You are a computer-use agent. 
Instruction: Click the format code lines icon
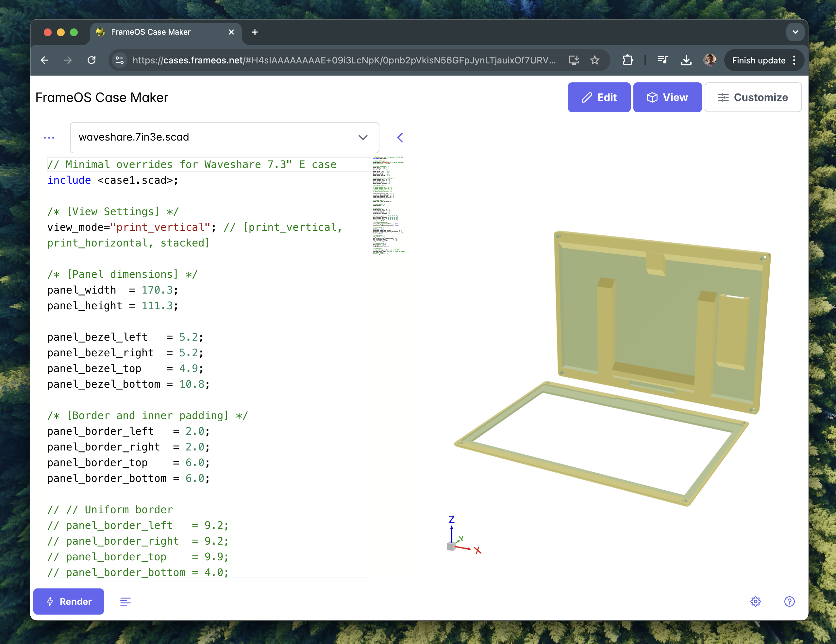pyautogui.click(x=125, y=602)
